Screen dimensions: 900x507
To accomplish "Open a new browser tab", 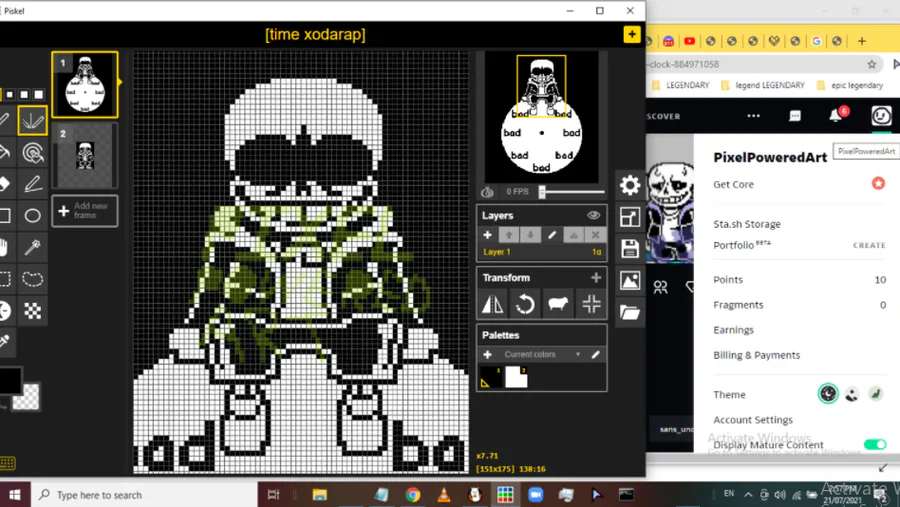I will coord(862,41).
